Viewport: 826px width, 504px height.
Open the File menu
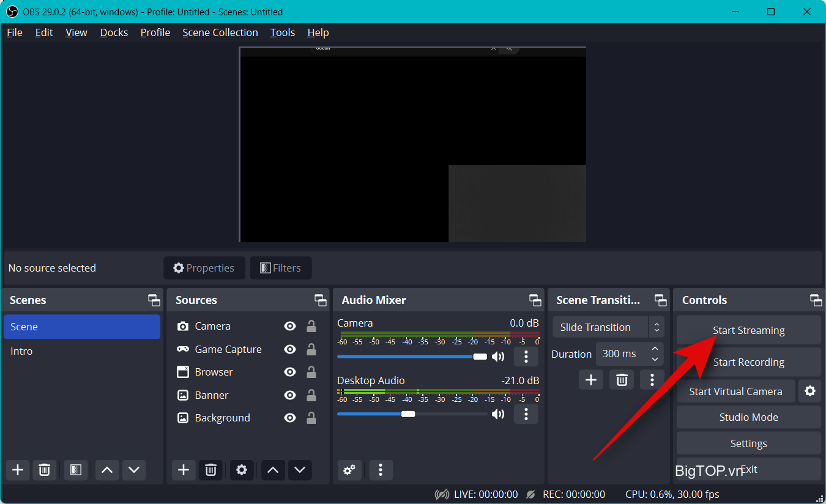click(15, 32)
